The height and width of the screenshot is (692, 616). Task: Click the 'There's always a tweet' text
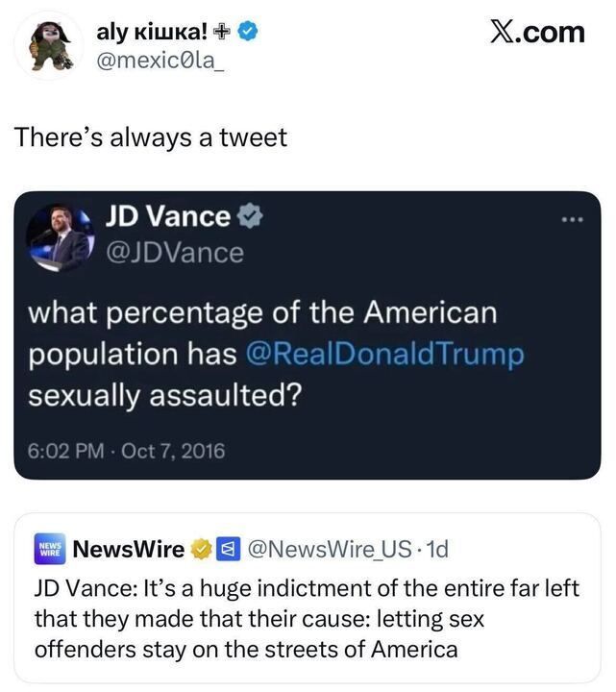click(150, 137)
